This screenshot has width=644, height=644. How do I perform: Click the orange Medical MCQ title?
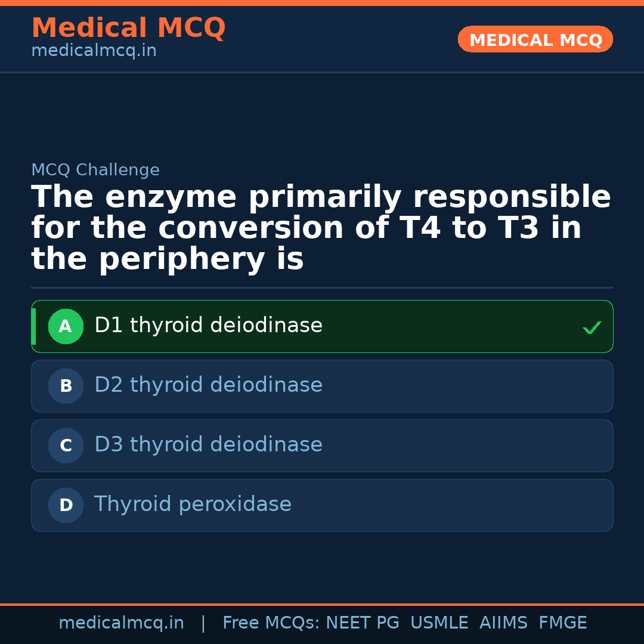pos(128,28)
